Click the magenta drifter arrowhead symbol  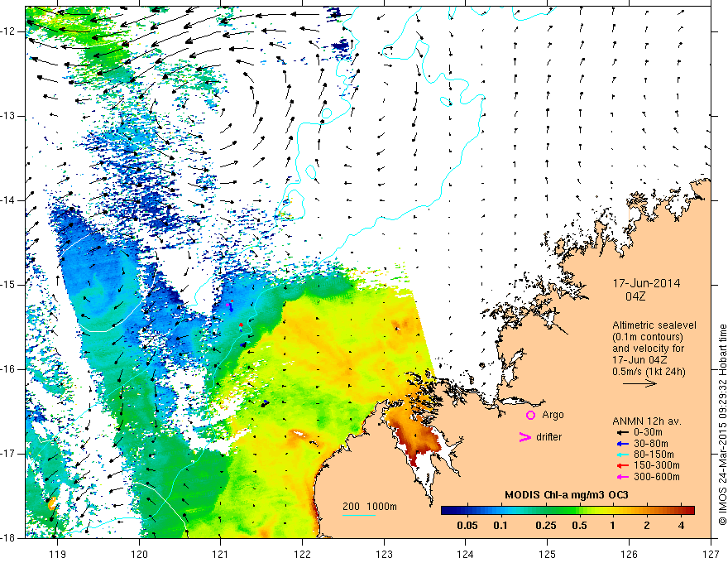(x=525, y=437)
